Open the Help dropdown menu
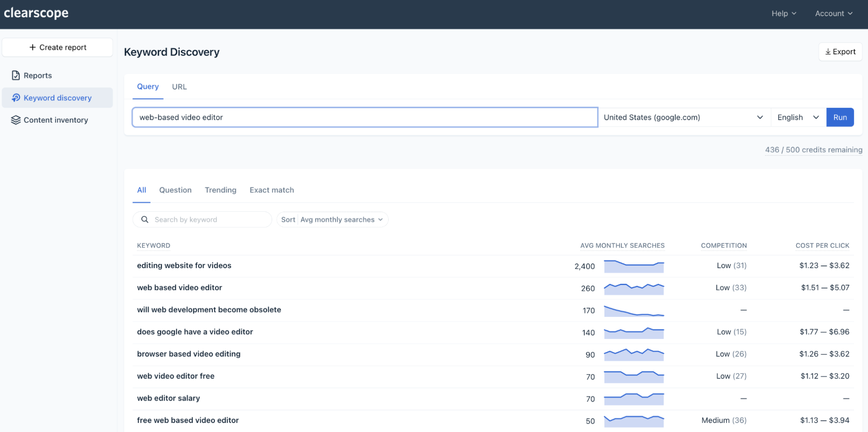Image resolution: width=868 pixels, height=432 pixels. point(783,13)
